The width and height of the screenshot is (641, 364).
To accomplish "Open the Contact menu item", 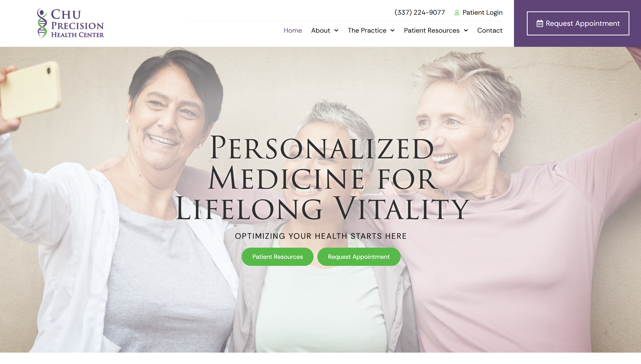I will (x=490, y=30).
